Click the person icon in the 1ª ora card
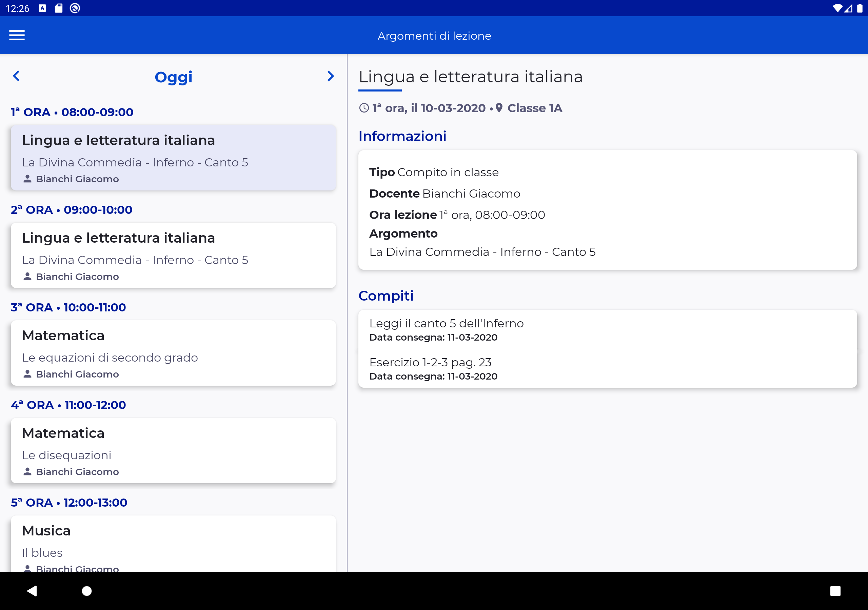This screenshot has width=868, height=610. [x=27, y=179]
